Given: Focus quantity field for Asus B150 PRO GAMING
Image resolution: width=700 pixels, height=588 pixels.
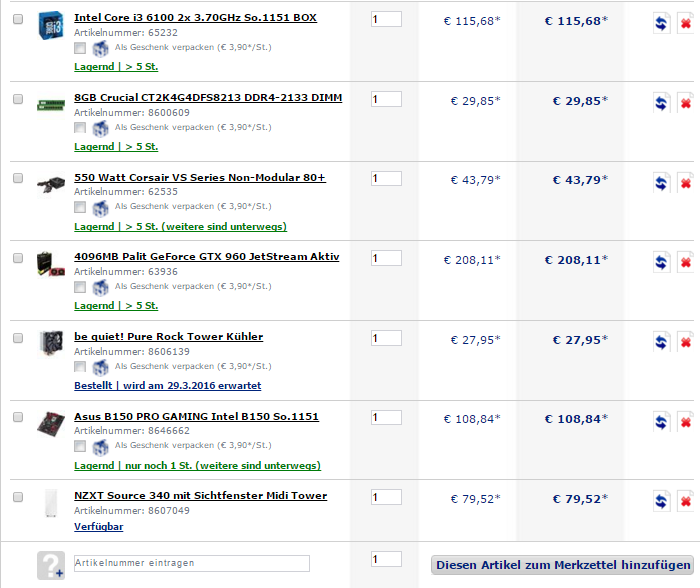Looking at the screenshot, I should click(386, 417).
